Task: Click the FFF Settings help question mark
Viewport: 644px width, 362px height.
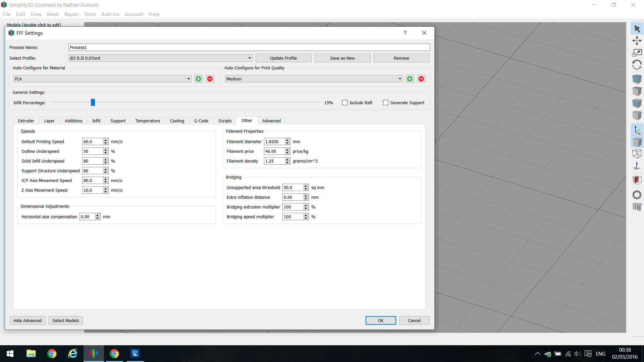Action: pos(405,33)
